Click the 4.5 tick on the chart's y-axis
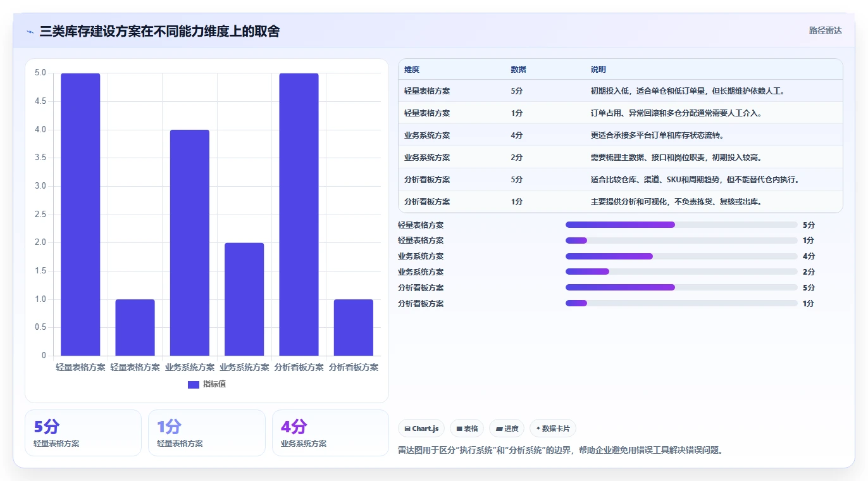Screen dimensions: 868x481 40,101
